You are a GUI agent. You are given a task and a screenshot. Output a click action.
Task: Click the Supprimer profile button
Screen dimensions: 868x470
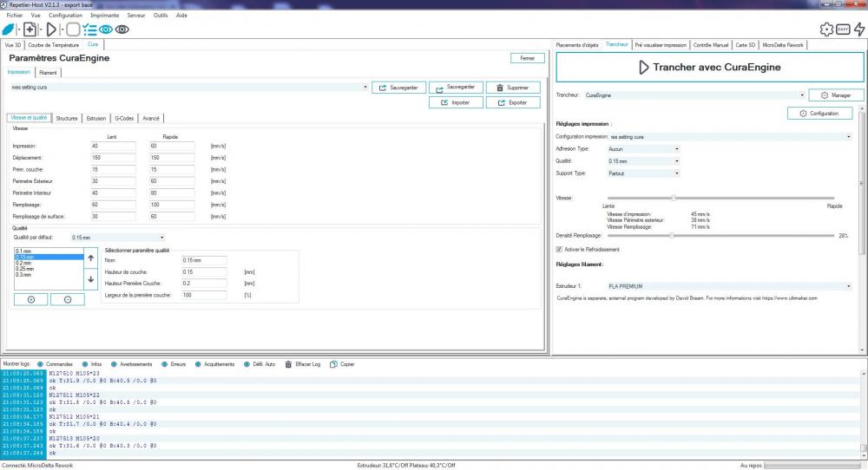point(513,88)
